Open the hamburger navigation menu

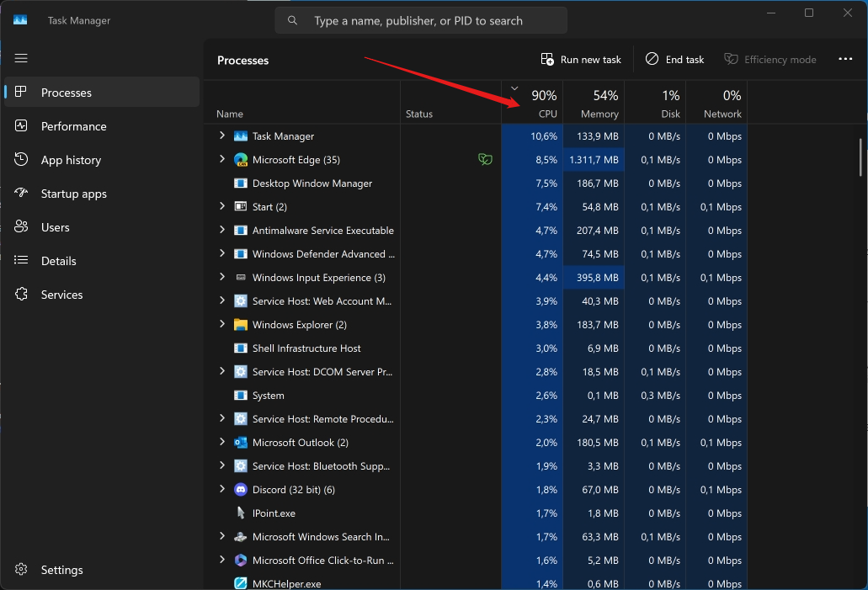[21, 58]
